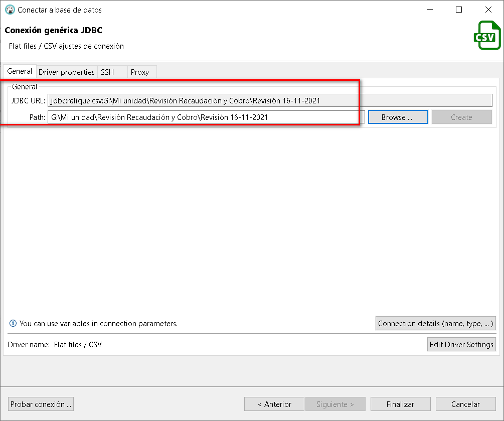This screenshot has width=504, height=421.
Task: Focus the Path input field
Action: pyautogui.click(x=206, y=117)
